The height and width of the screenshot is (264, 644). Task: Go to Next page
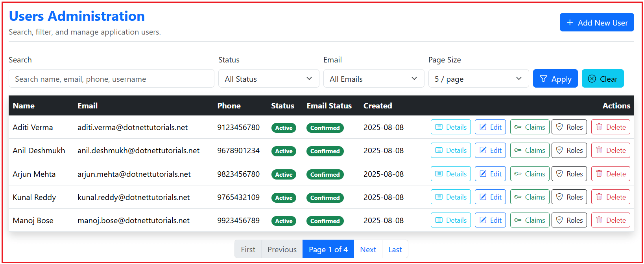[368, 249]
